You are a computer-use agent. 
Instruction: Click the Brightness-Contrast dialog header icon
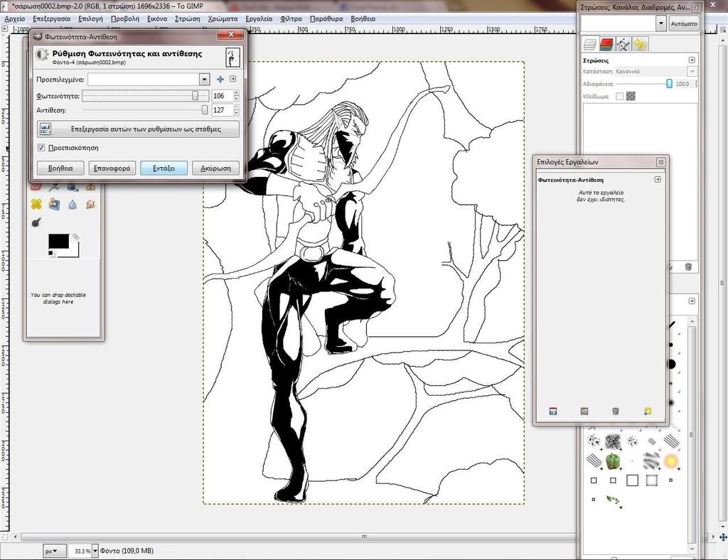pos(42,54)
